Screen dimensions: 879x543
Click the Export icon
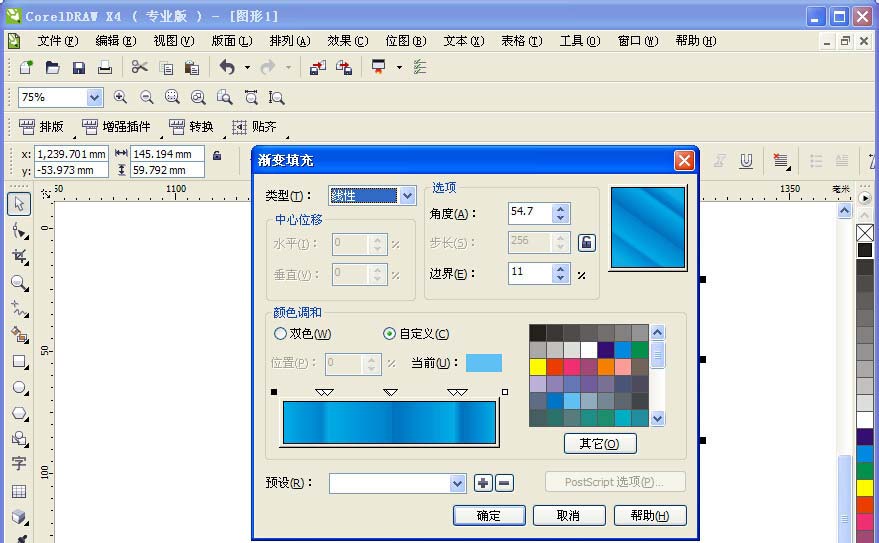(344, 68)
